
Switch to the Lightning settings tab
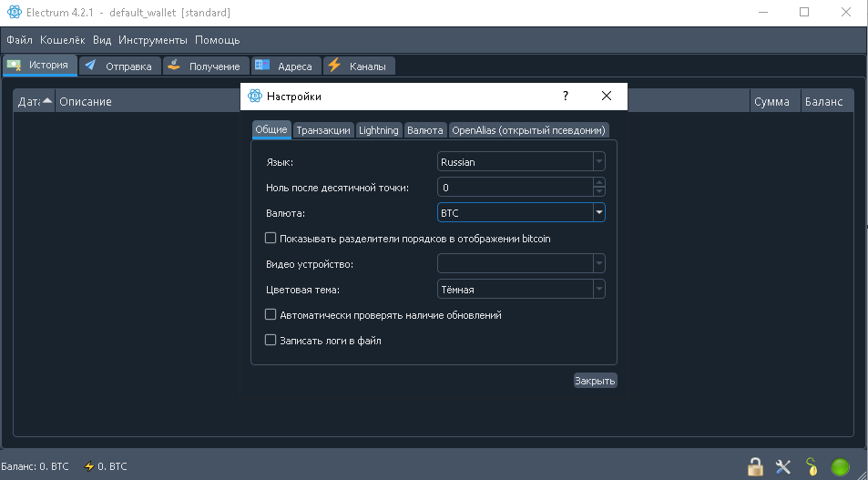coord(378,130)
